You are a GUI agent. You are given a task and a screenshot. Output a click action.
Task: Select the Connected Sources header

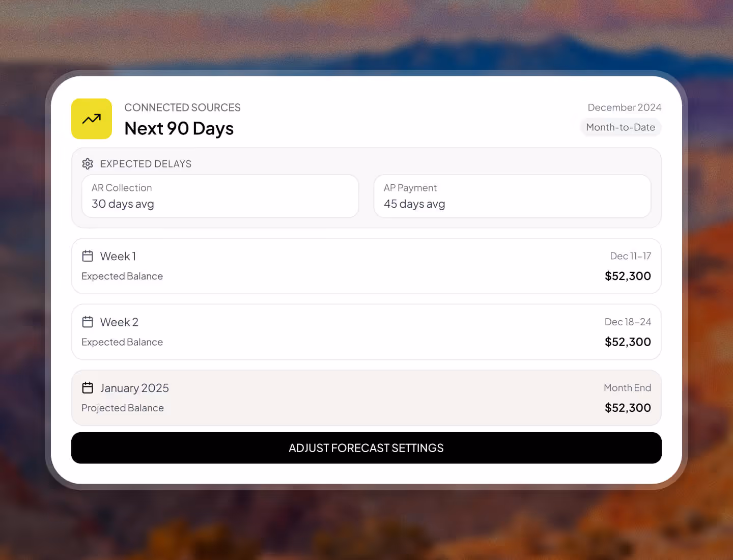coord(182,107)
